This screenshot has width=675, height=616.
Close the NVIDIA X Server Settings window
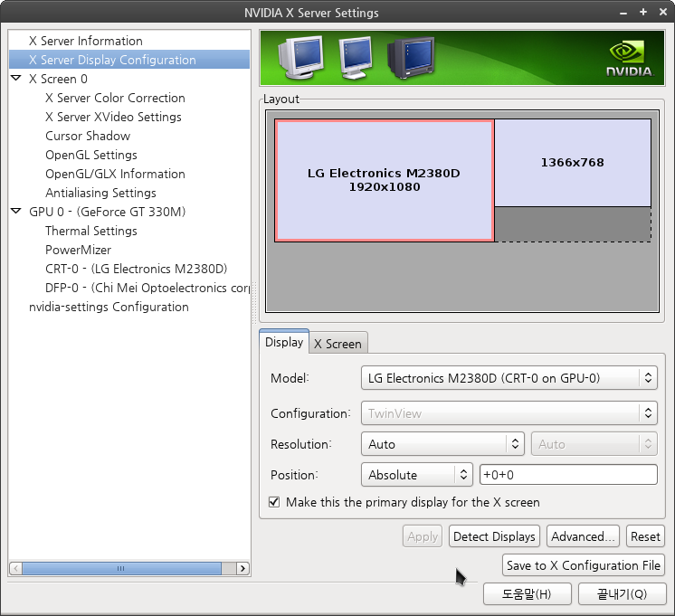point(663,12)
